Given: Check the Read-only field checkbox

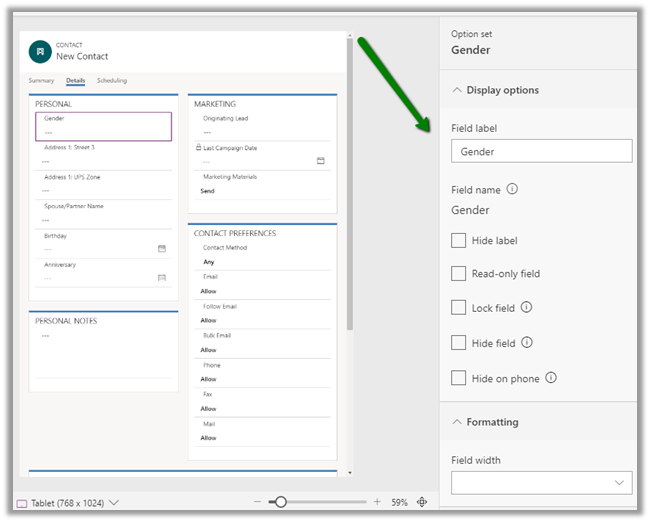Looking at the screenshot, I should click(459, 274).
